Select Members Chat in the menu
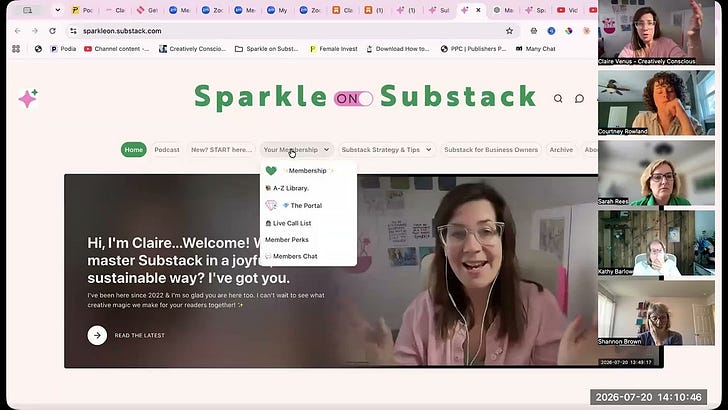 308,256
